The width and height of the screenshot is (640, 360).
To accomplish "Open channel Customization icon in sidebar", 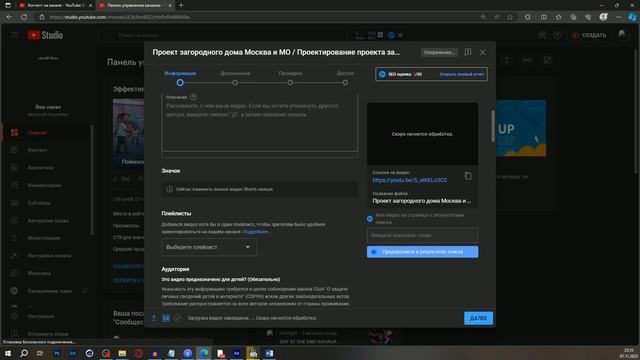I will coord(14,256).
